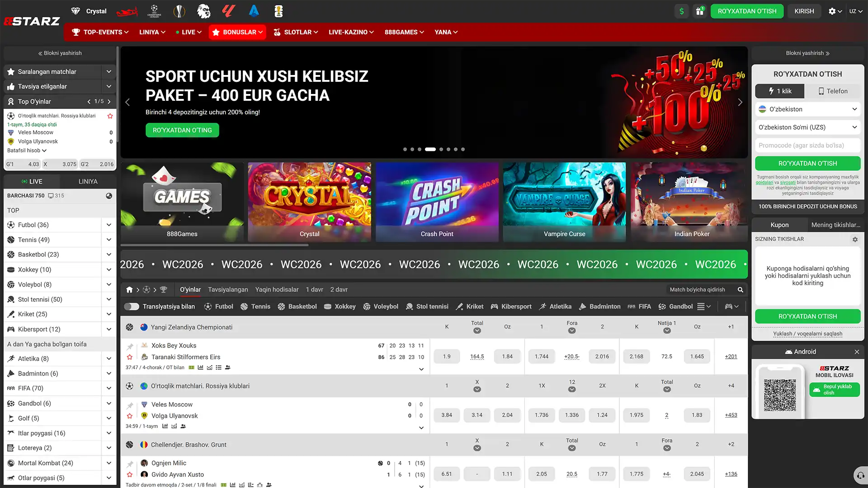
Task: Pin the Veles Moscow match
Action: [x=130, y=405]
